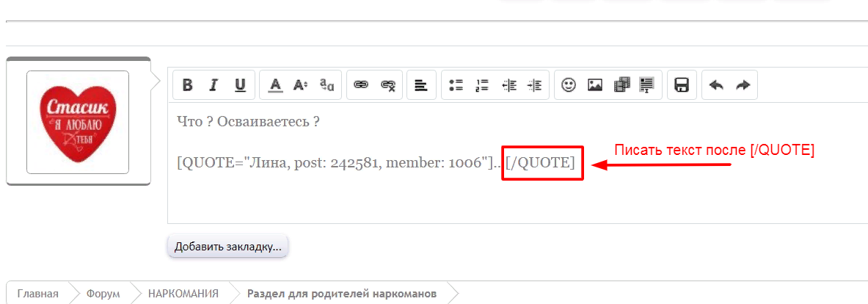
Task: Open the smilies picker
Action: [x=569, y=84]
